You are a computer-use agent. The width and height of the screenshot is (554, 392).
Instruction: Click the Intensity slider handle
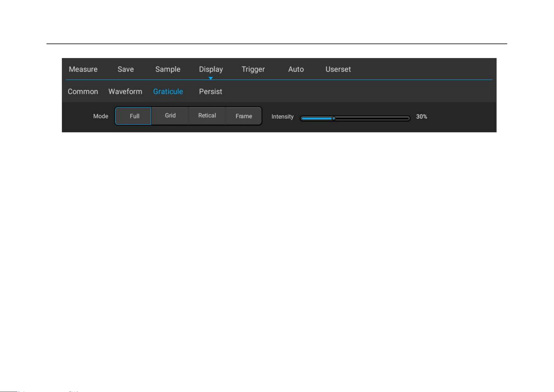point(334,118)
